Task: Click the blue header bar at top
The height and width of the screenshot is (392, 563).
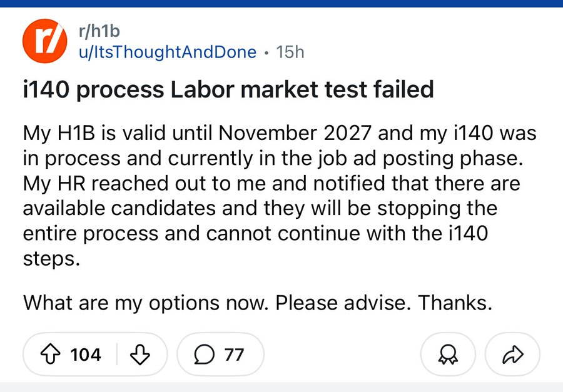Action: (281, 4)
